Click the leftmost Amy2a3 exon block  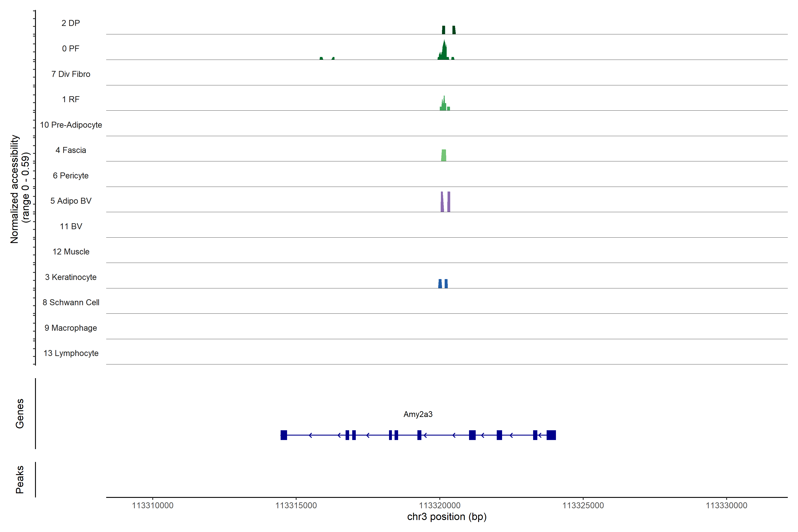tap(284, 435)
